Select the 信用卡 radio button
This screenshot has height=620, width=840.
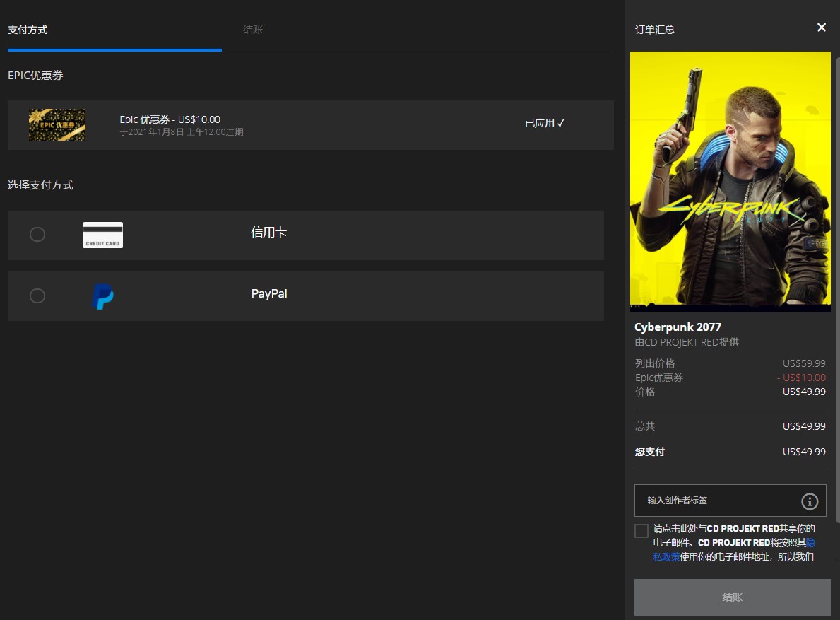click(x=37, y=235)
